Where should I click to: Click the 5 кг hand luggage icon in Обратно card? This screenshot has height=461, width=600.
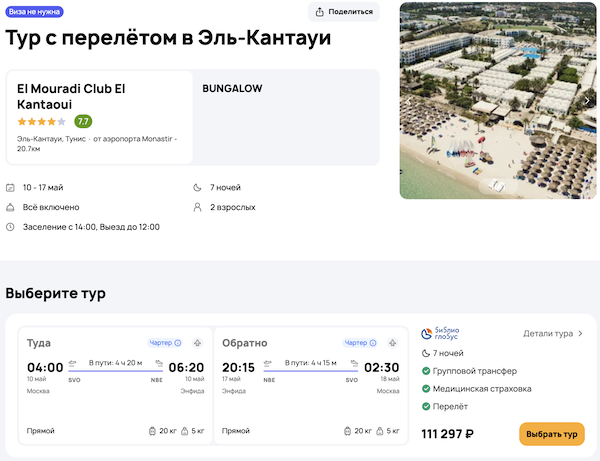point(380,431)
